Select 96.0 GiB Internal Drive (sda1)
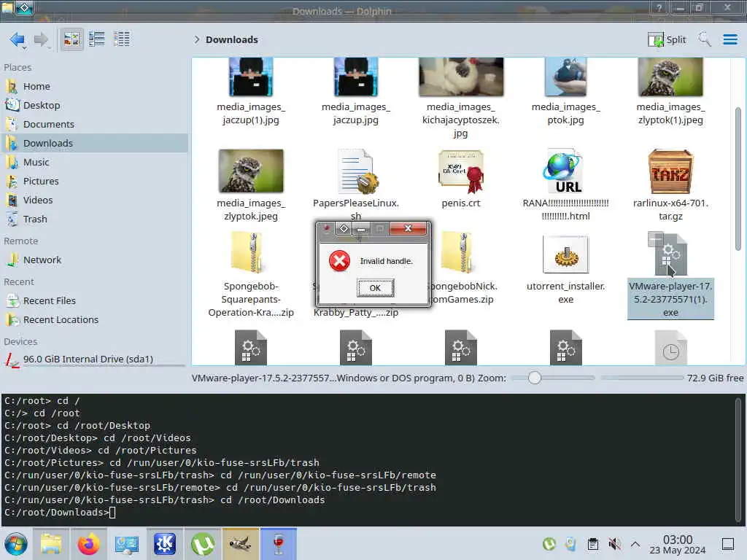Image resolution: width=747 pixels, height=560 pixels. pos(94,359)
